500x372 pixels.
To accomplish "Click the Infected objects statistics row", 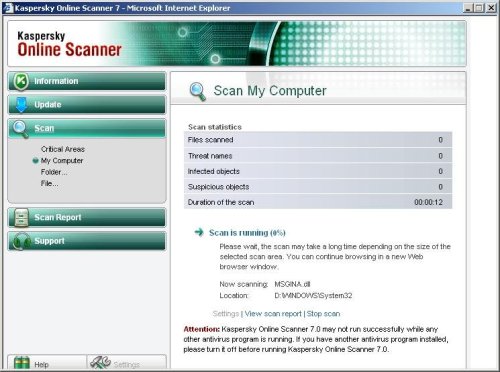I will point(318,171).
